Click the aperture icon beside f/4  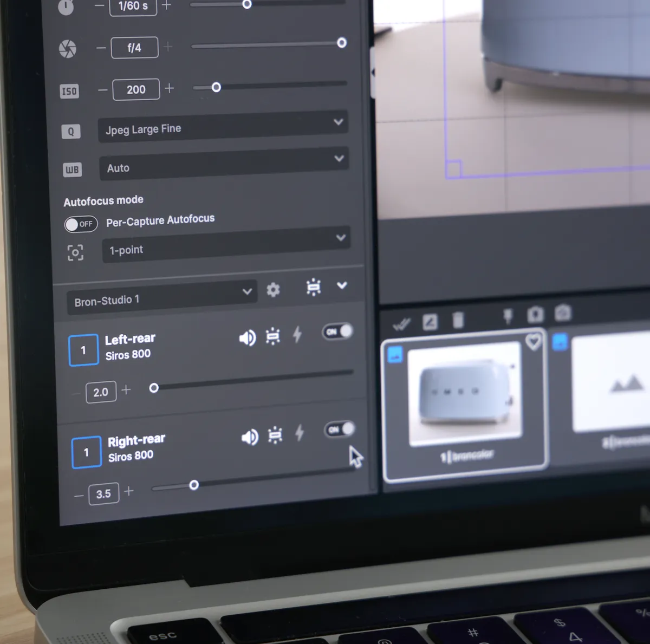tap(68, 49)
